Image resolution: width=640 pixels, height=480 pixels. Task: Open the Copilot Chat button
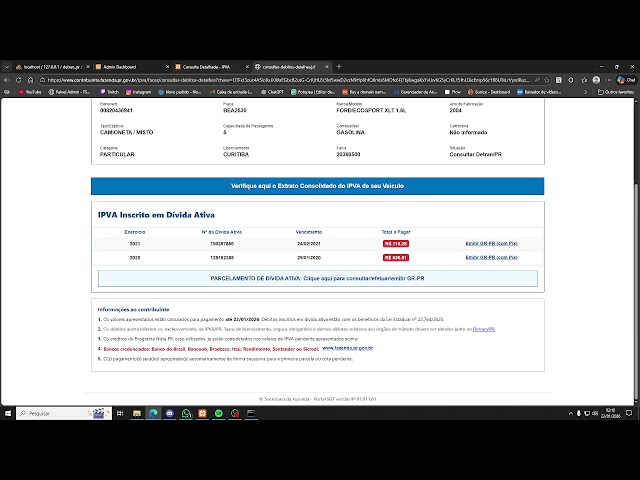click(627, 80)
